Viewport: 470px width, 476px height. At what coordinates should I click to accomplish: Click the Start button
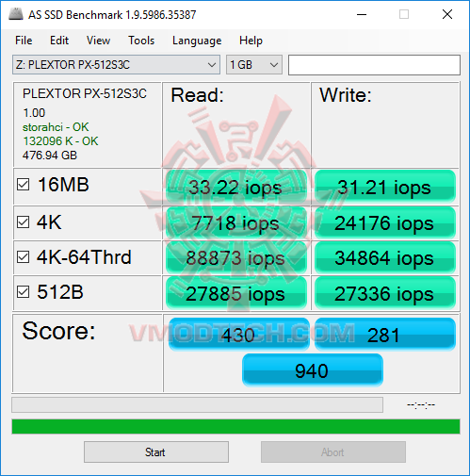[x=156, y=452]
